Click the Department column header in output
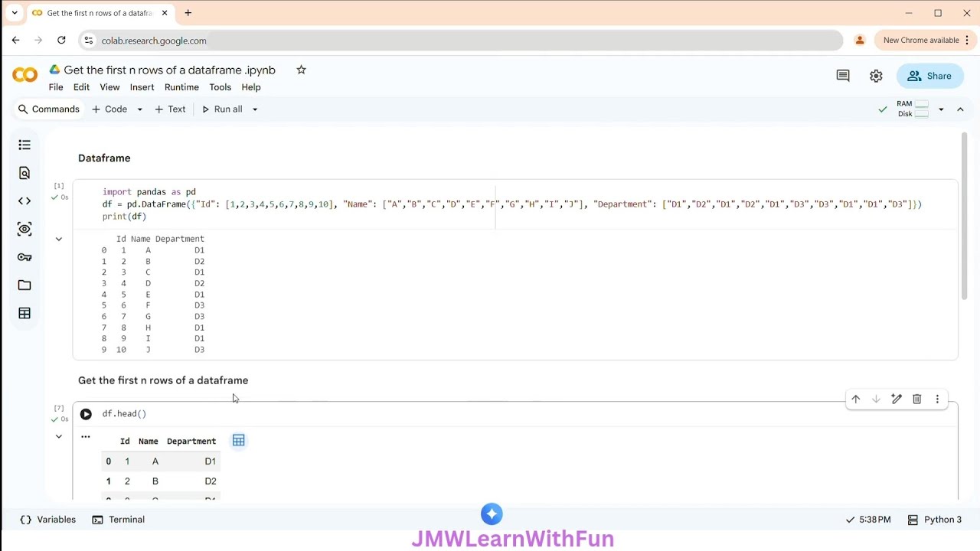 pos(191,442)
